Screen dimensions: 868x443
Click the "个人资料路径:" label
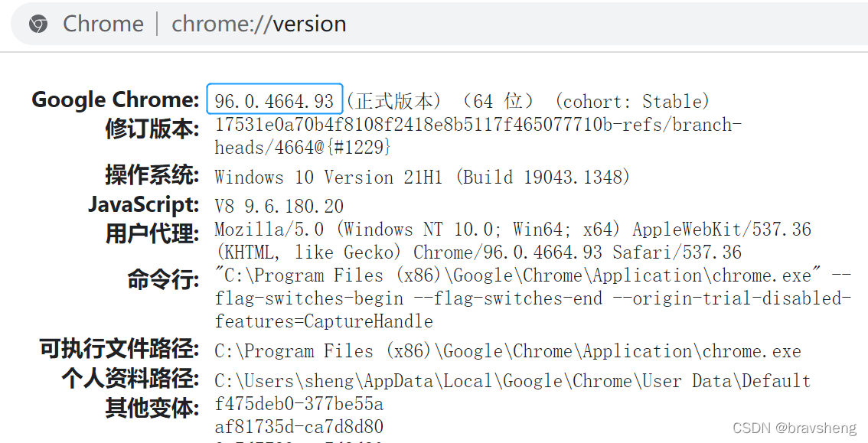click(x=130, y=378)
